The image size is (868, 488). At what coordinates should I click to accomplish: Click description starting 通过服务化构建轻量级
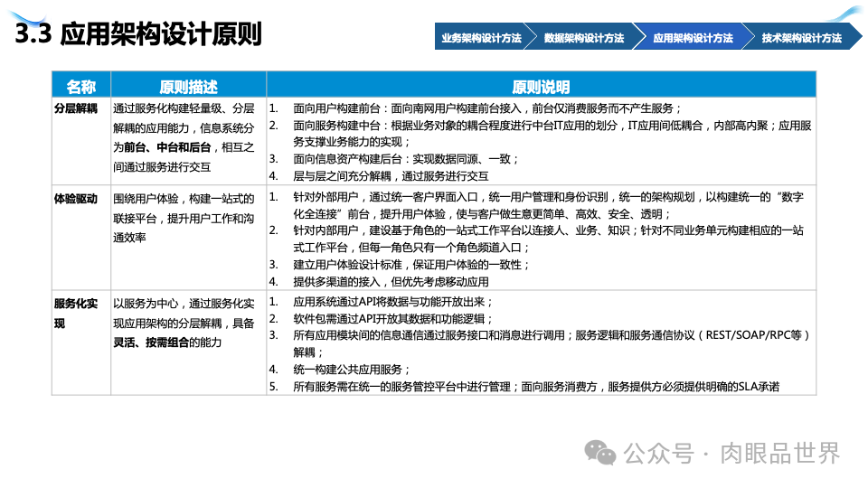coord(184,137)
